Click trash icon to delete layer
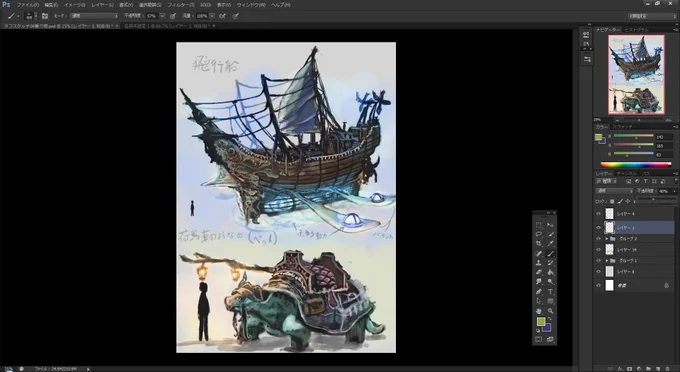 (668, 369)
